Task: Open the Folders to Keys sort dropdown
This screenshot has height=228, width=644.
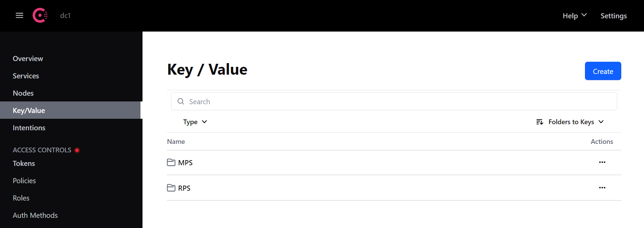Action: 575,122
